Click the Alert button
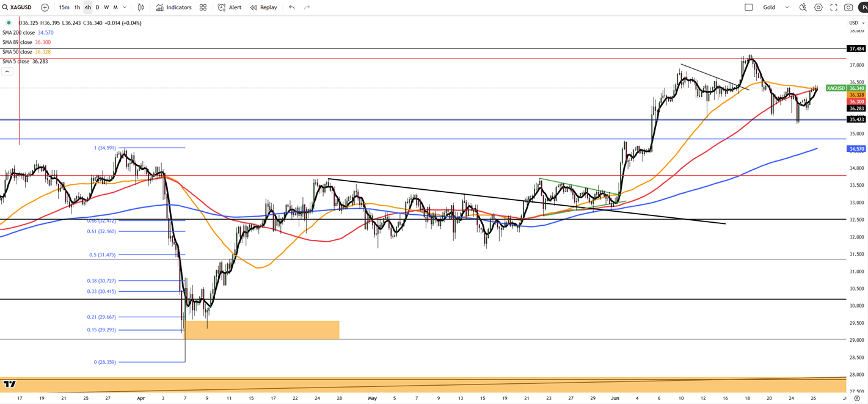This screenshot has height=404, width=868. coord(230,7)
